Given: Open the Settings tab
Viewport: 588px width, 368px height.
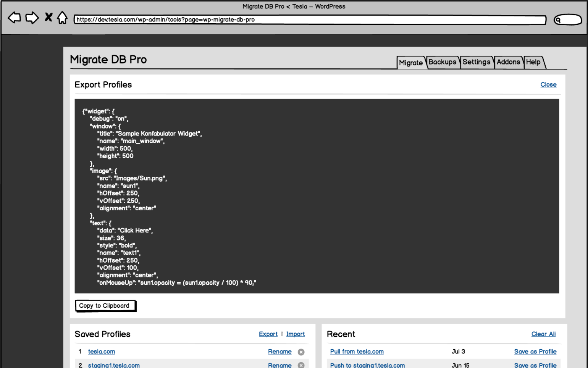Looking at the screenshot, I should (477, 62).
